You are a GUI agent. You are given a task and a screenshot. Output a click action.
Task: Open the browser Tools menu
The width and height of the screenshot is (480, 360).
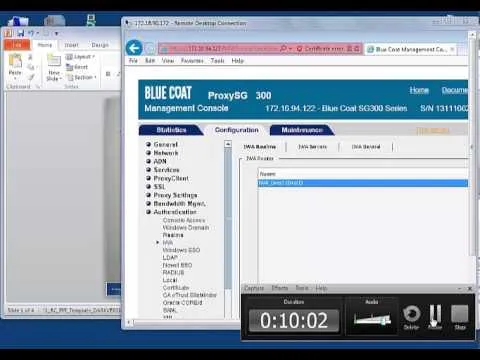[x=217, y=61]
